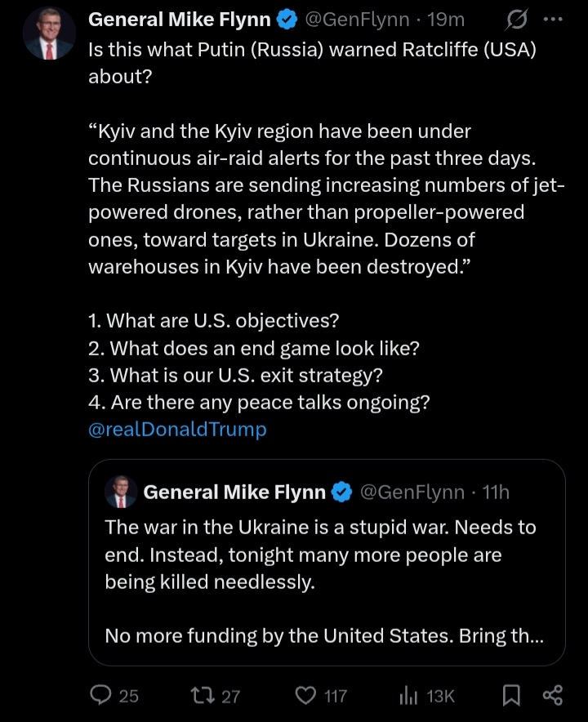Click the verified badge in quoted post
Screen dimensions: 588x722
pyautogui.click(x=341, y=492)
